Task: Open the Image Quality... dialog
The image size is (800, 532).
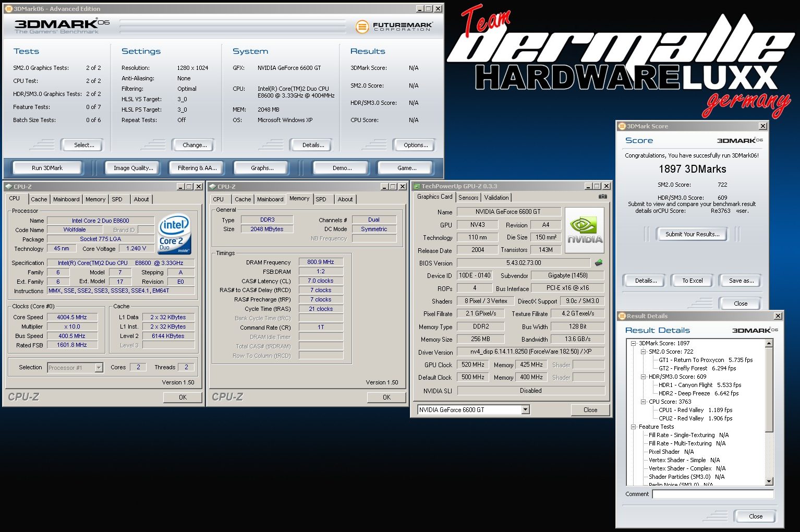Action: point(134,168)
